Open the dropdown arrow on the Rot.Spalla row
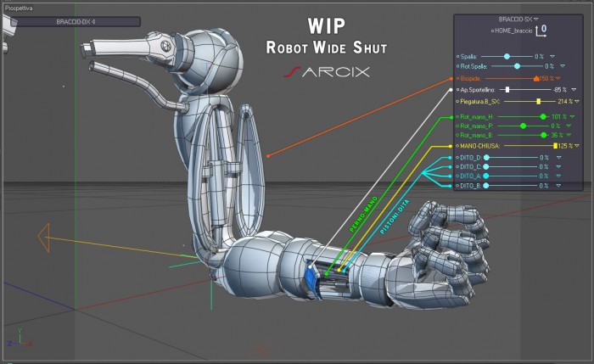This screenshot has width=594, height=364. pos(563,66)
